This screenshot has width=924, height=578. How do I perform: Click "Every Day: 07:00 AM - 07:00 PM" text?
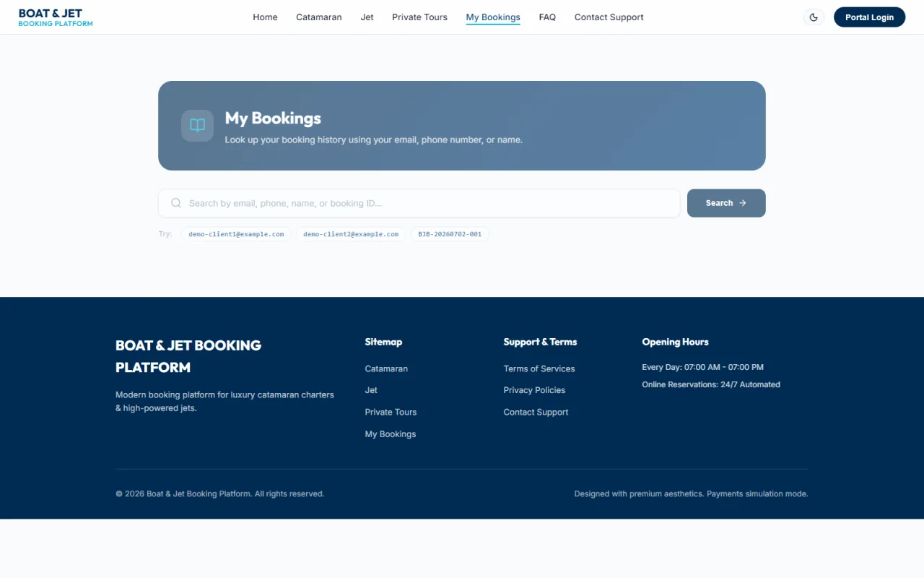[702, 367]
